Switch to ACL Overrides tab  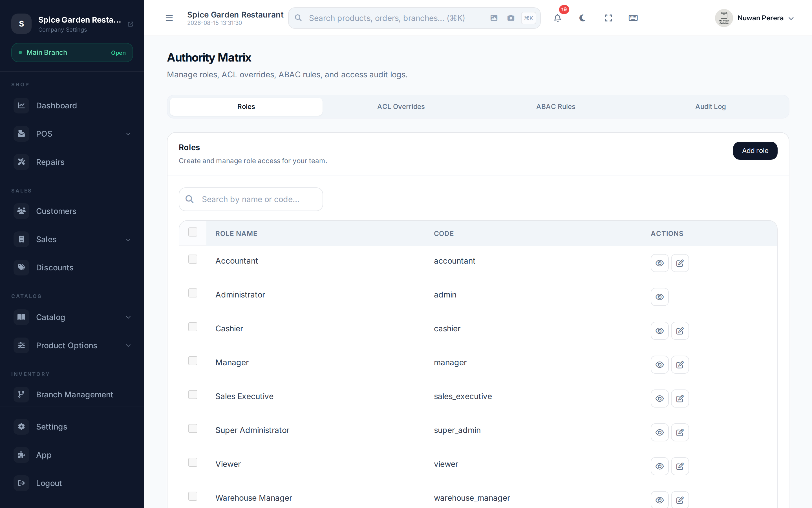point(401,106)
